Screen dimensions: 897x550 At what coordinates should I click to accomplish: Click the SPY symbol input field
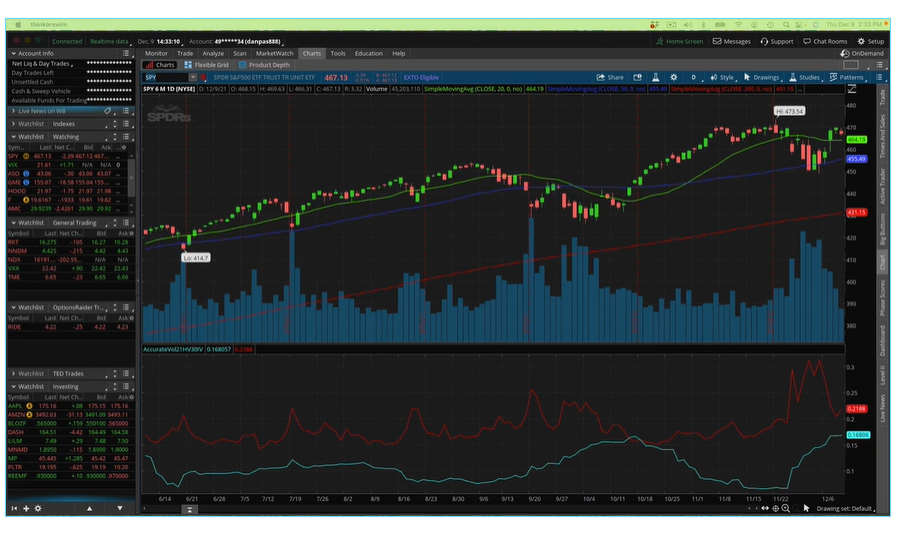[x=166, y=77]
